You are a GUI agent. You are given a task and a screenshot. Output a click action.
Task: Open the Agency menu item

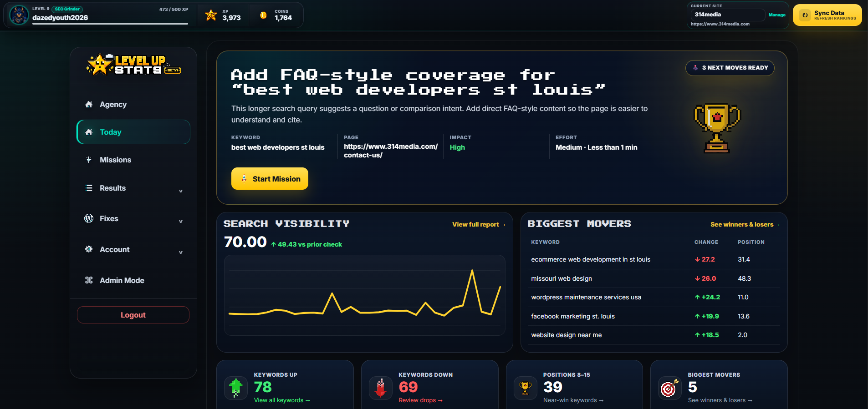(133, 104)
